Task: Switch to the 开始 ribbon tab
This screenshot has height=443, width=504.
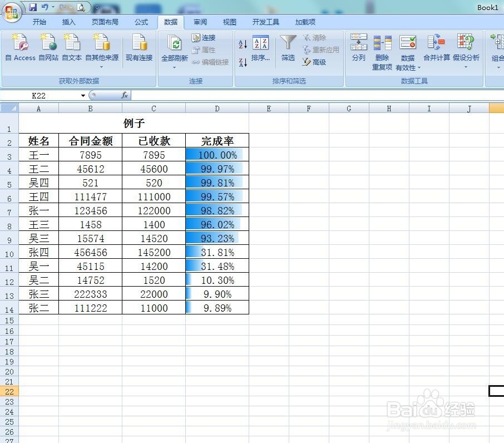Action: pyautogui.click(x=39, y=22)
